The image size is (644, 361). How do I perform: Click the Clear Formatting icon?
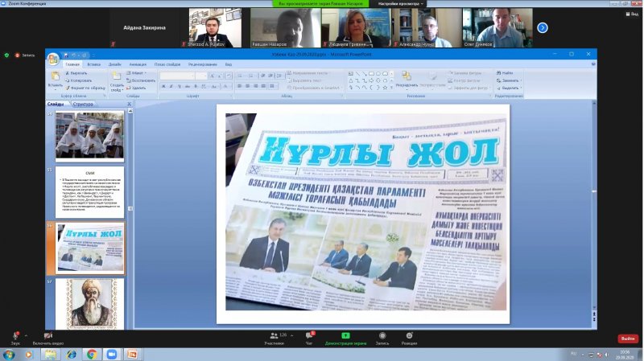click(x=229, y=76)
